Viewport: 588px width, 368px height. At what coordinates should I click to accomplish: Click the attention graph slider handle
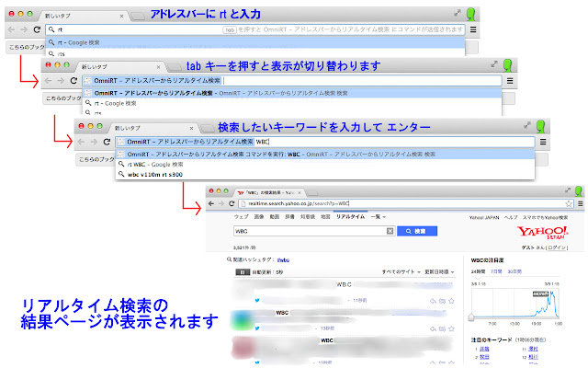[x=471, y=317]
